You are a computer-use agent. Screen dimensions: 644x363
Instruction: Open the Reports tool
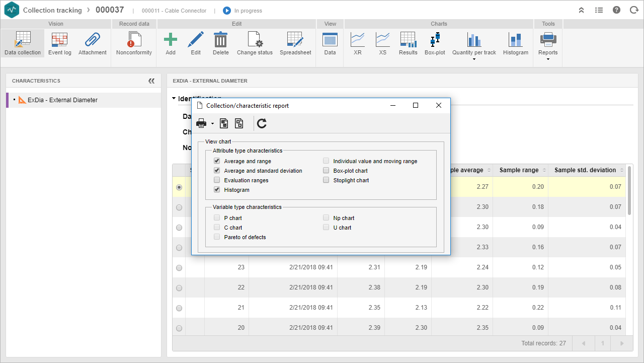pyautogui.click(x=548, y=43)
